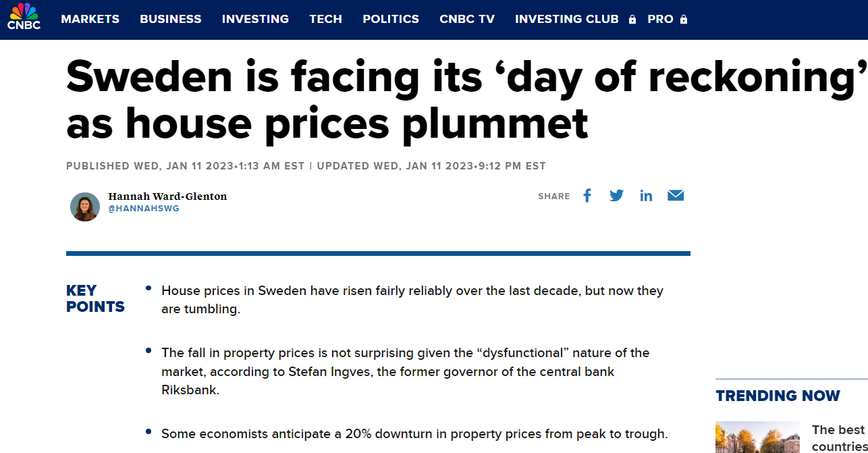Open Investing Club navigation link
Image resolution: width=868 pixels, height=453 pixels.
coord(566,19)
